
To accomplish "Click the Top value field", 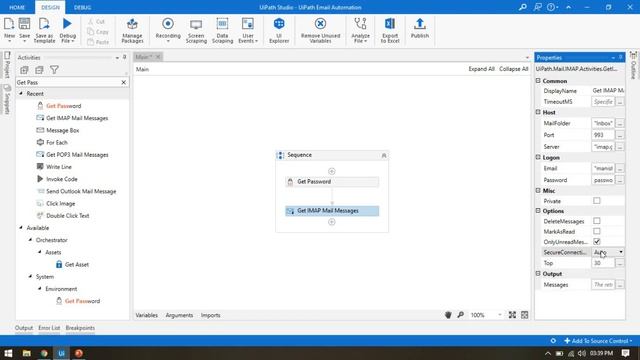I will (603, 263).
